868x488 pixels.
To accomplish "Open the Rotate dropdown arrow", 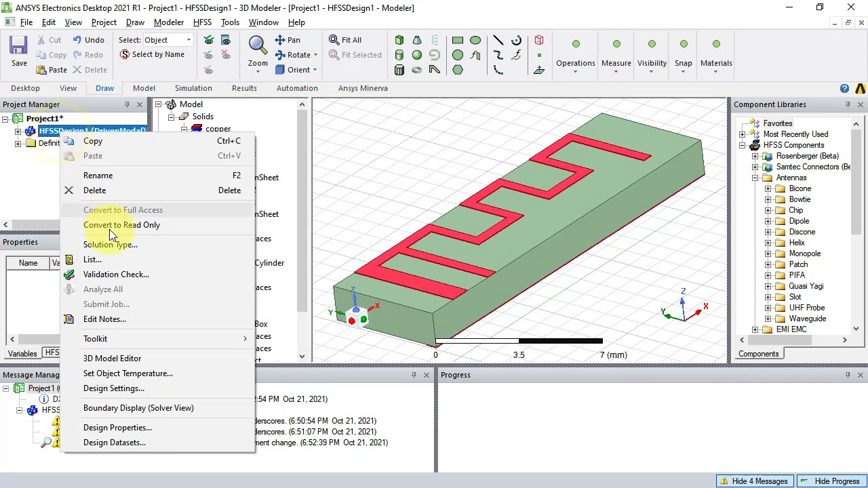I will point(315,56).
